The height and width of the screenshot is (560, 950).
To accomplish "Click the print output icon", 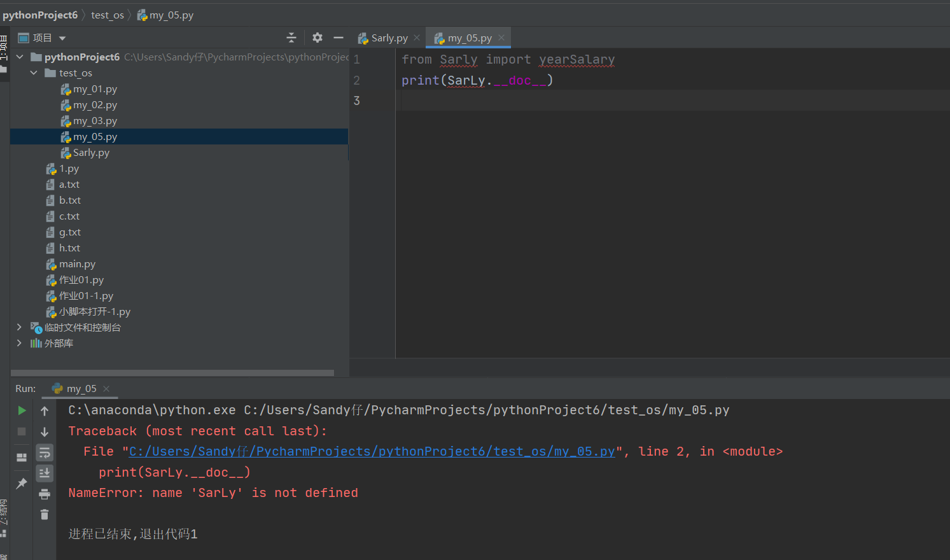I will [45, 494].
